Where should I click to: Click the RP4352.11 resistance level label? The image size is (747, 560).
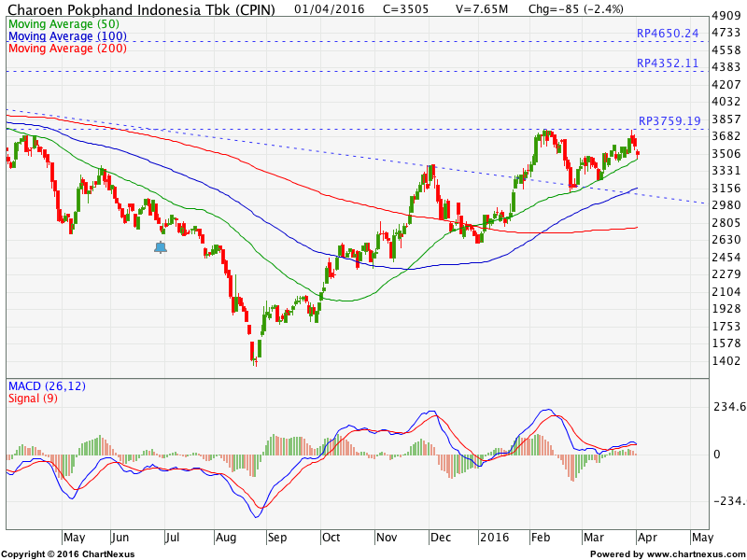668,63
